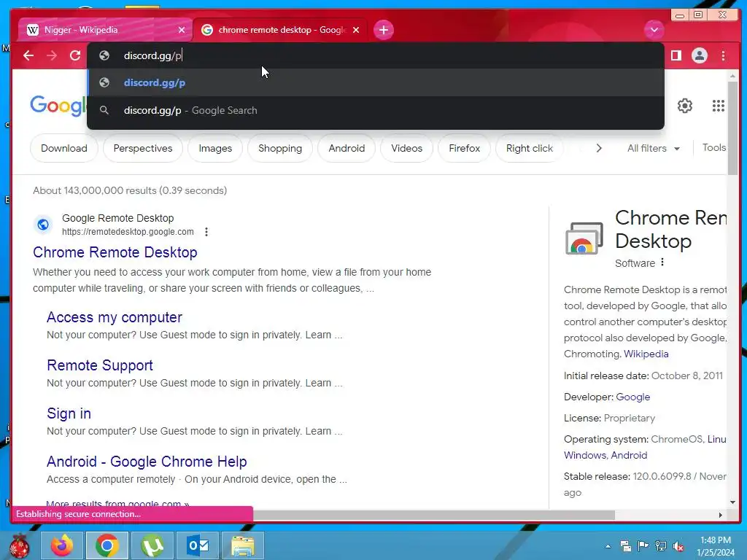This screenshot has width=747, height=560.
Task: Open Google quick settings gear
Action: coord(684,106)
